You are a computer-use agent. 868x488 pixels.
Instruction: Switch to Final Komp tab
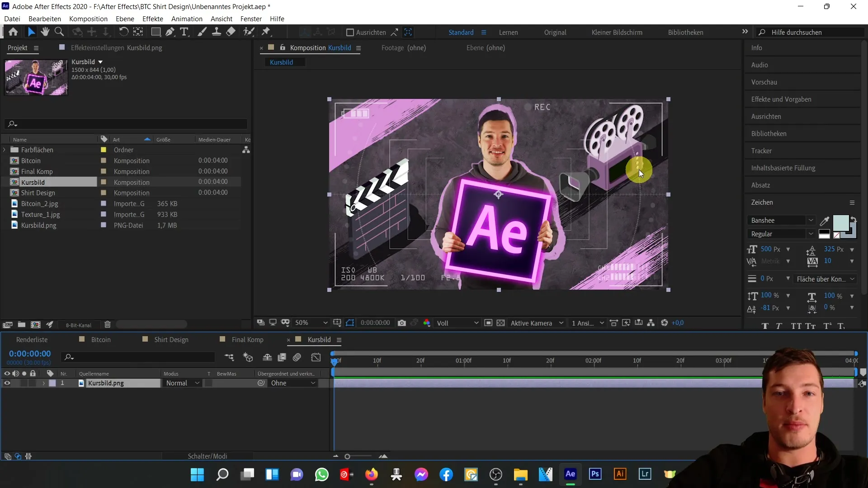tap(248, 340)
